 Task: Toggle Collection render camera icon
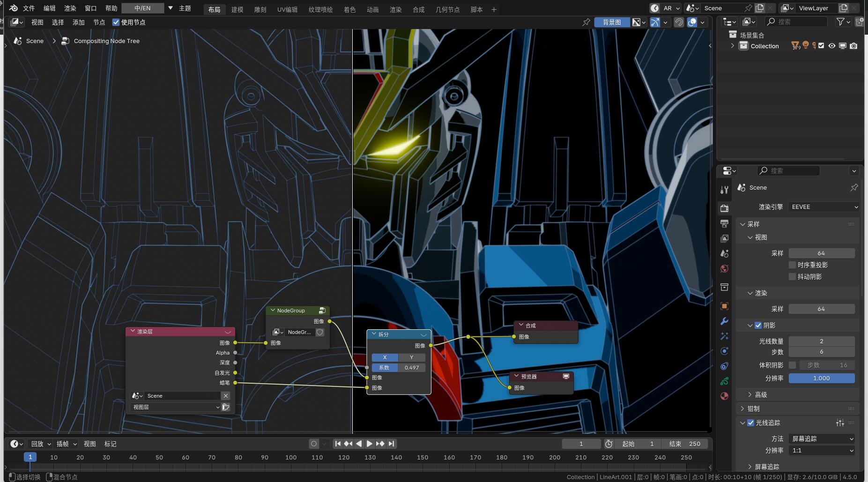pos(853,46)
